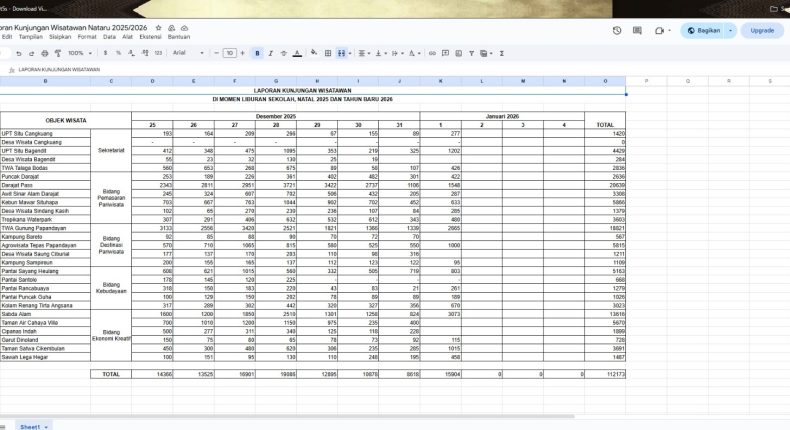Click the borders icon

click(x=327, y=53)
